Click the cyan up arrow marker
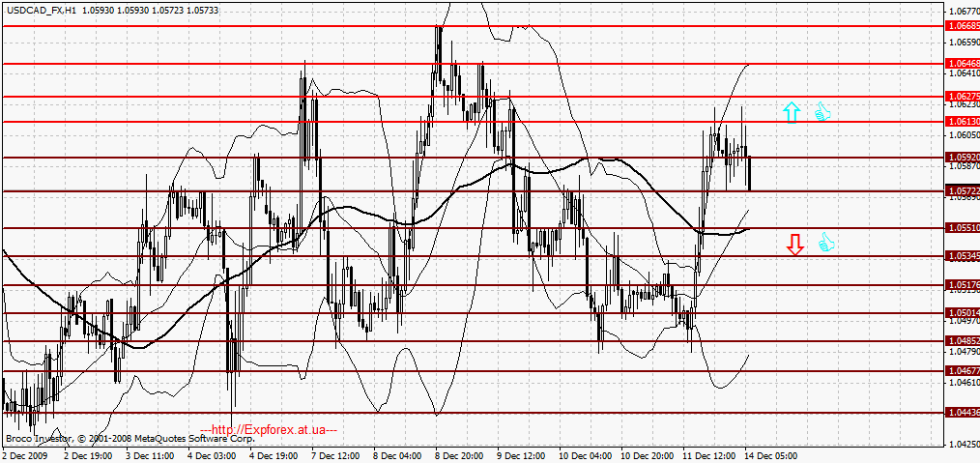Screen dimensions: 980x463 click(x=792, y=112)
